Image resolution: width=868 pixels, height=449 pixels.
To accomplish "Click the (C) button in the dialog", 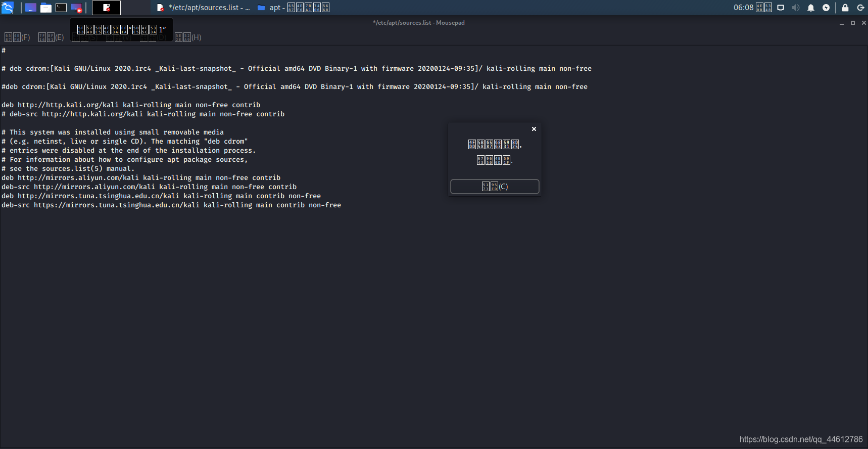I will (495, 187).
